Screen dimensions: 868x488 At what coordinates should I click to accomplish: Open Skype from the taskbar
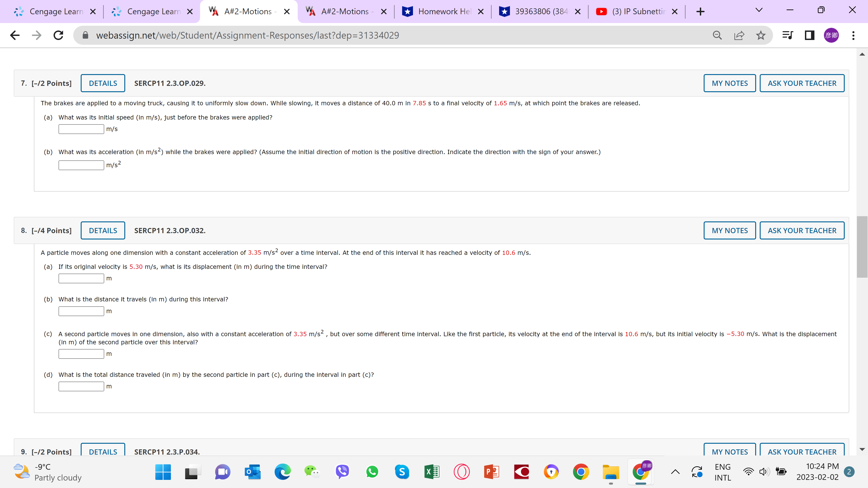402,472
